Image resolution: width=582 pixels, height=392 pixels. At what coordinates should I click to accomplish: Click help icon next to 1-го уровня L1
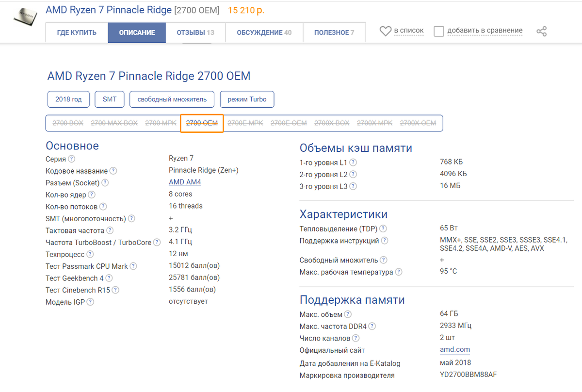[353, 163]
